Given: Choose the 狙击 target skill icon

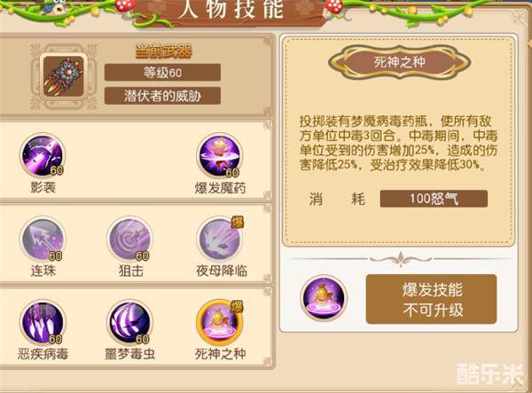Looking at the screenshot, I should pos(129,240).
